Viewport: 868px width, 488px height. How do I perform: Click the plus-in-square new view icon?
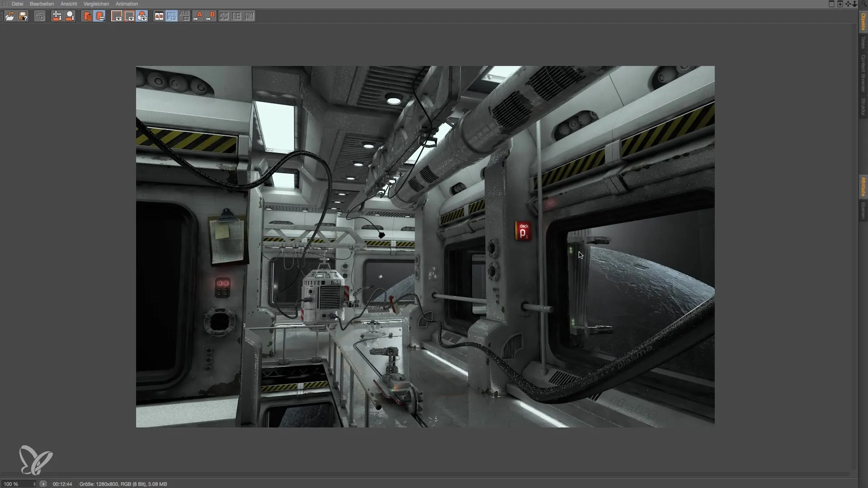840,4
